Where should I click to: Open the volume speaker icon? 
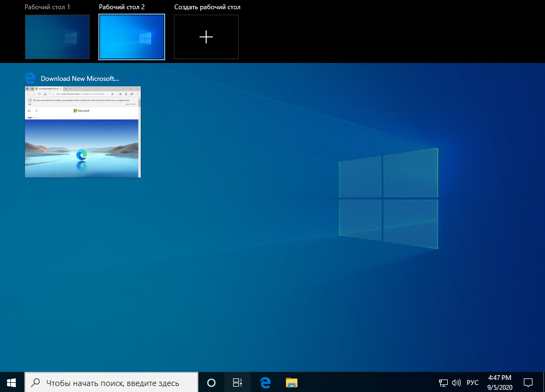(456, 382)
